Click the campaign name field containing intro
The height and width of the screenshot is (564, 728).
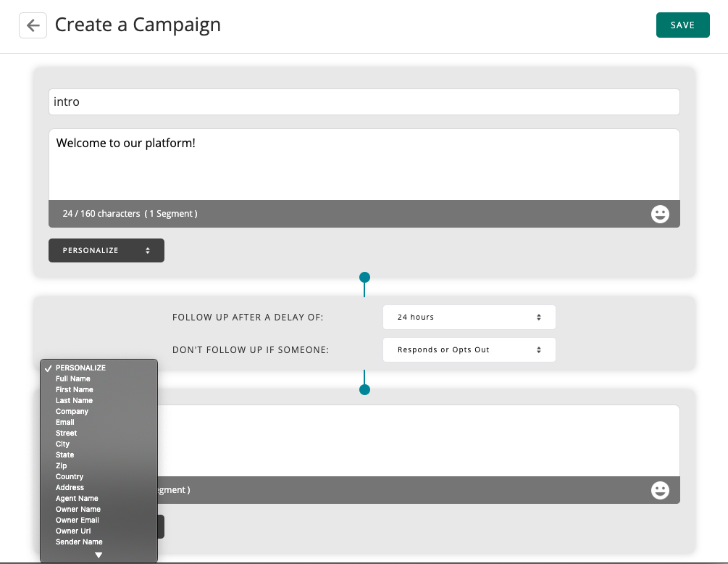pyautogui.click(x=364, y=102)
